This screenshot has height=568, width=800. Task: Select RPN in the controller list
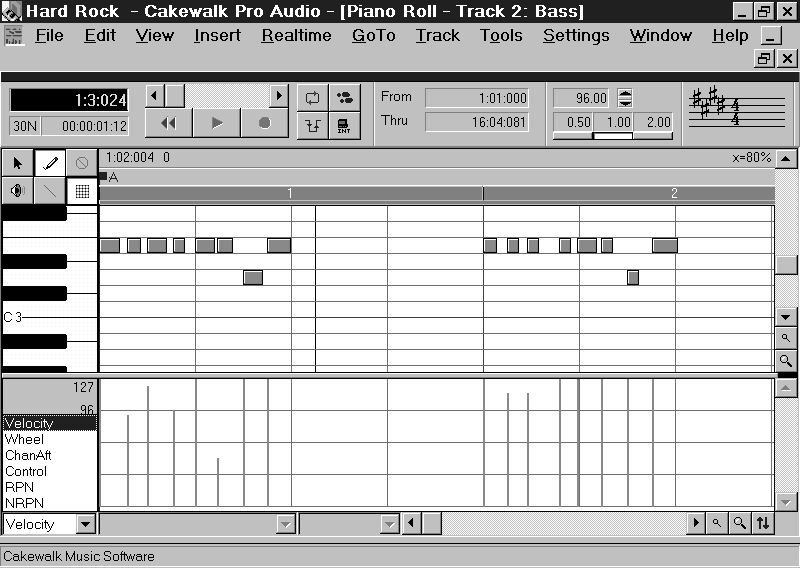50,487
